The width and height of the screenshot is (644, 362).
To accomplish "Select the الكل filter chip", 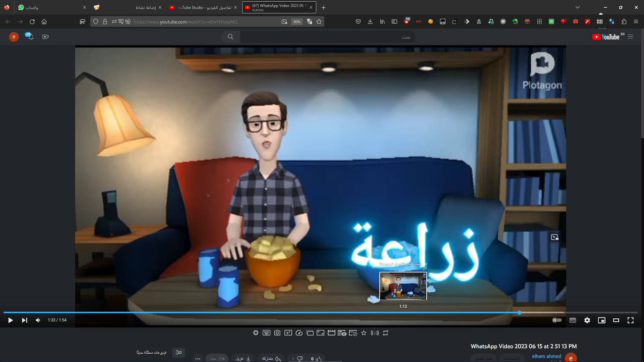I will 179,352.
